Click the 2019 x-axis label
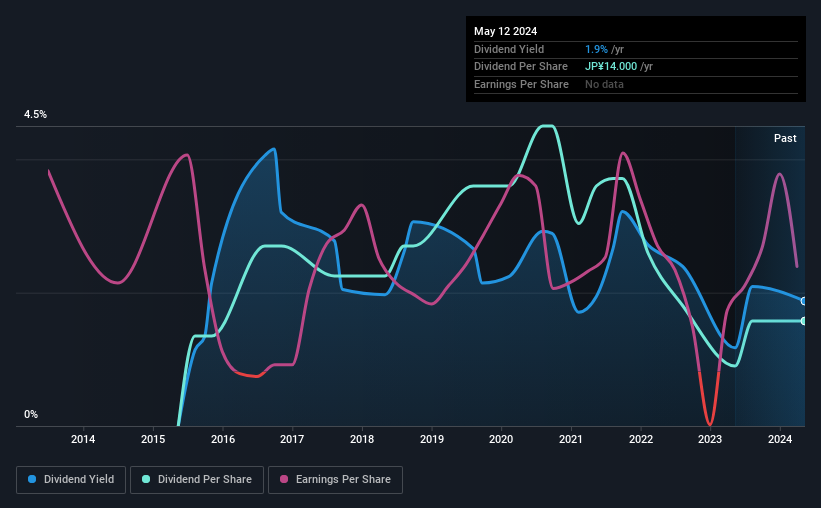This screenshot has height=508, width=821. tap(431, 439)
